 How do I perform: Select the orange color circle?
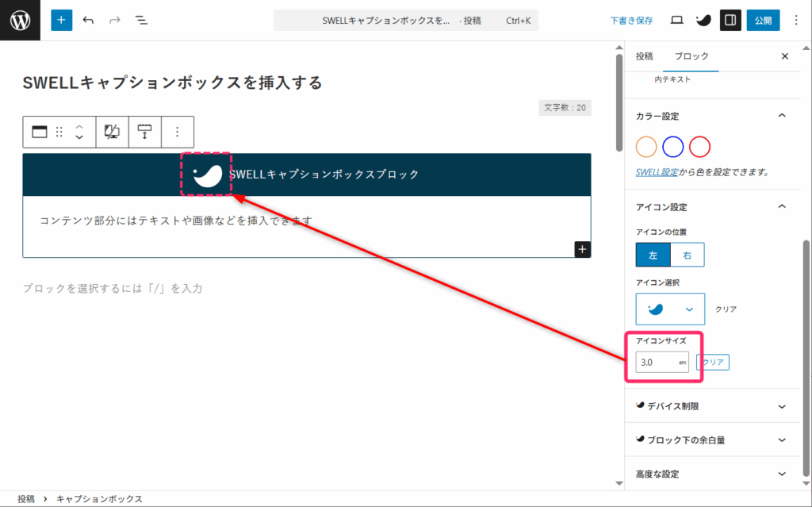646,147
